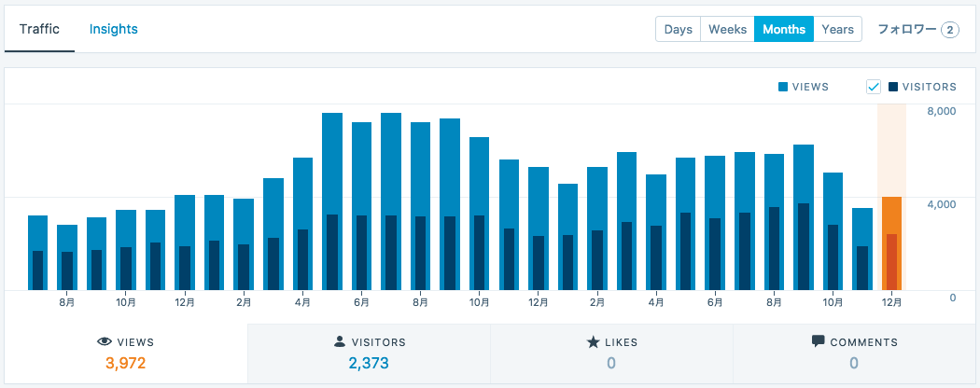Show stats by Days

[x=678, y=29]
